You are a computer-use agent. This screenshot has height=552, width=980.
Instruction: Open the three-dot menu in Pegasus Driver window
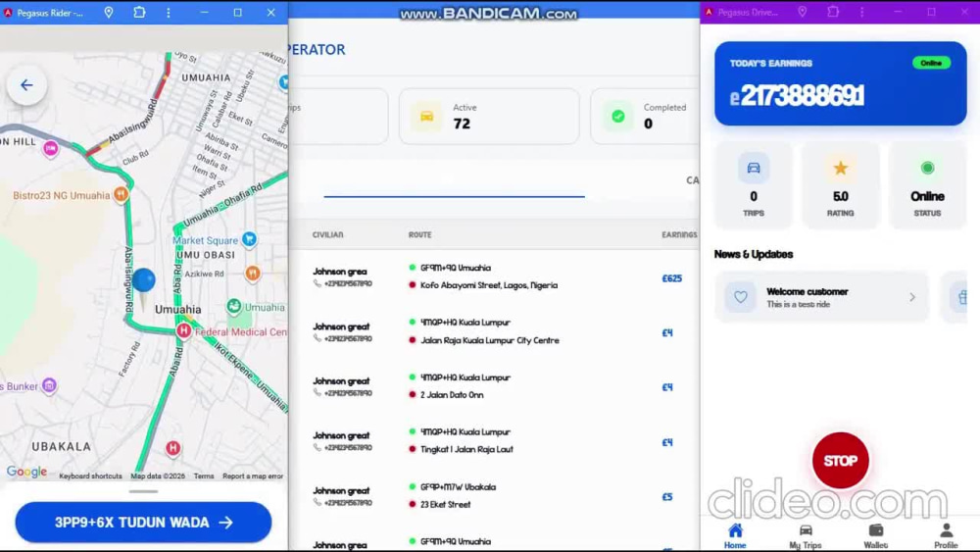point(861,12)
